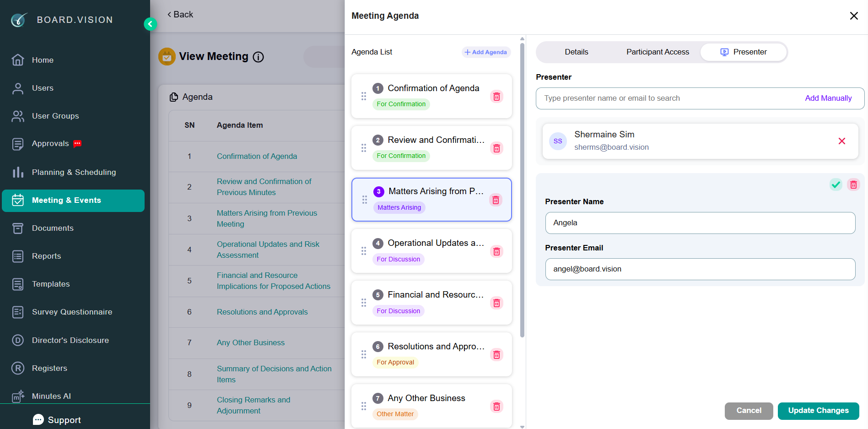
Task: Select the Presenter tab
Action: pos(744,52)
